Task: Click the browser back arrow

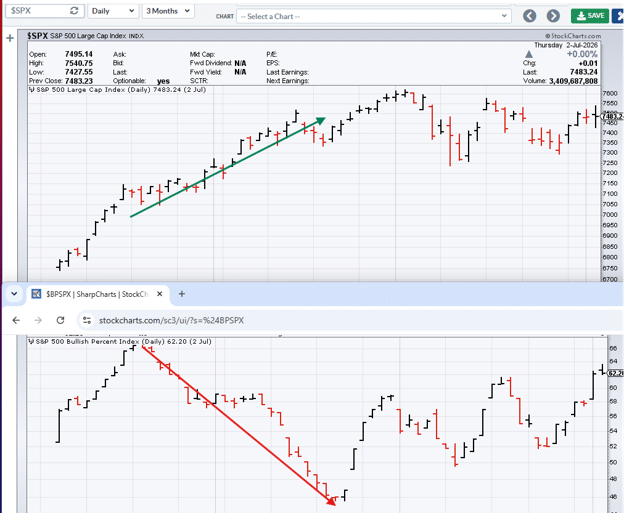Action: (16, 320)
